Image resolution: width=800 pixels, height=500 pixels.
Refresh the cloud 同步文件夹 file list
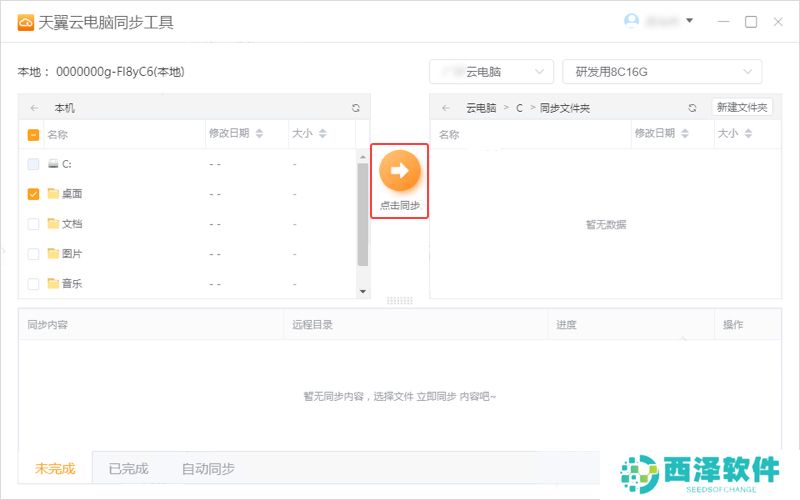pyautogui.click(x=692, y=108)
